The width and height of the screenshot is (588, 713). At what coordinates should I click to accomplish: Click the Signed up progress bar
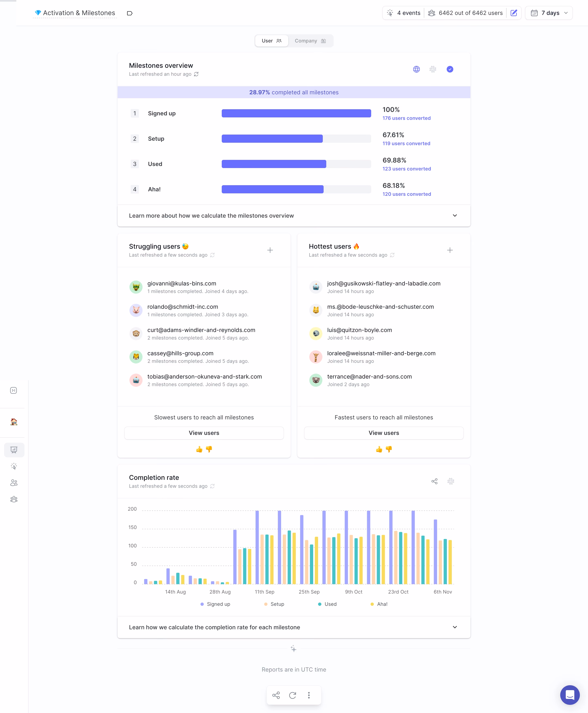[296, 114]
